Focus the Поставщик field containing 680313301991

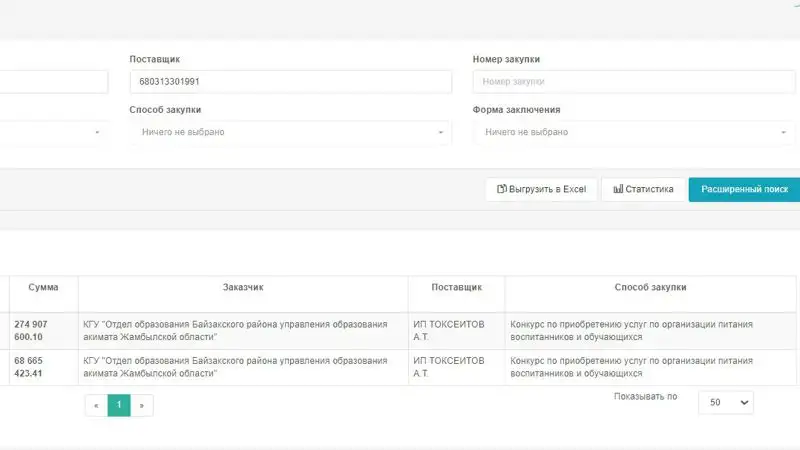tap(290, 82)
